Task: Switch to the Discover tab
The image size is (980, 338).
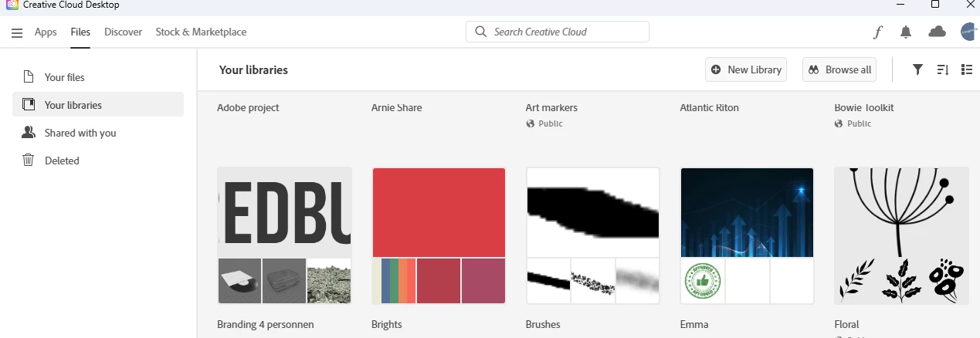Action: point(124,32)
